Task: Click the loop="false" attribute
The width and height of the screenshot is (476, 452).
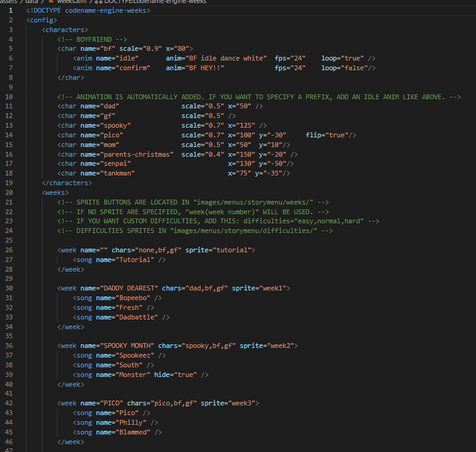Action: tap(345, 68)
